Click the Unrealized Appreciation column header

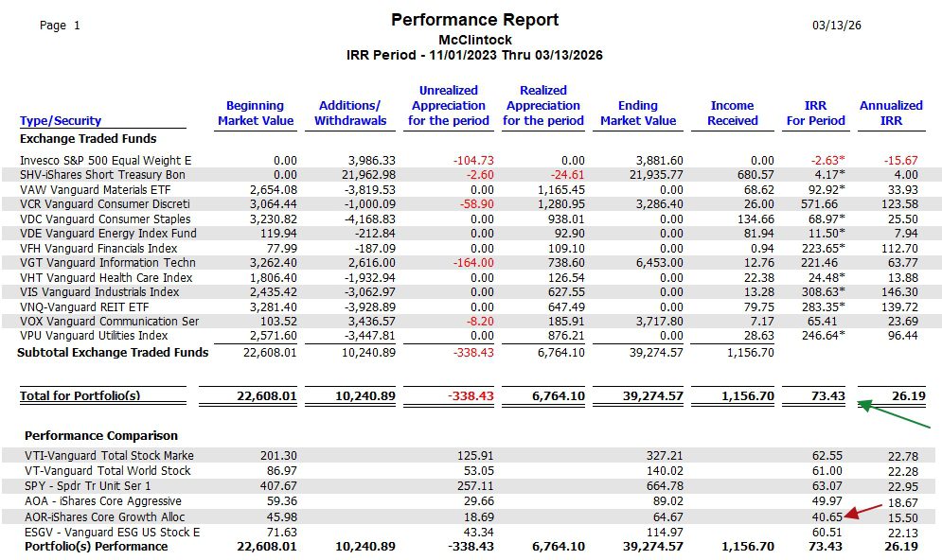click(x=449, y=107)
